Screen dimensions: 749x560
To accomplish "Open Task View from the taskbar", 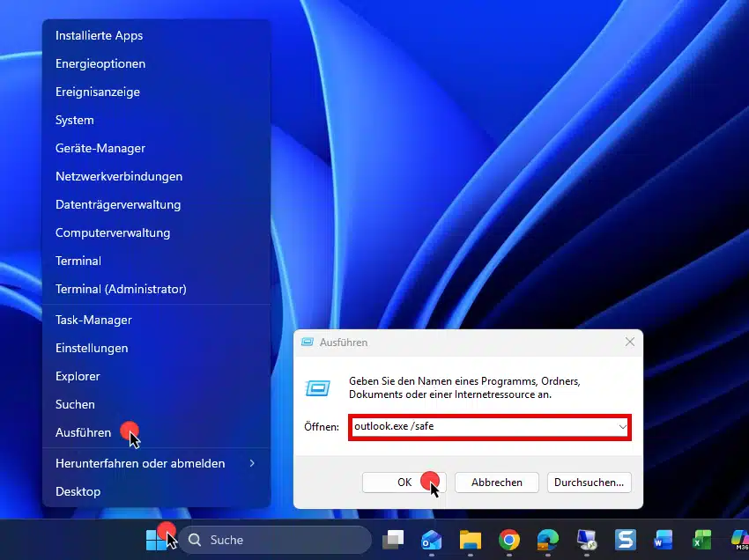I will 393,540.
